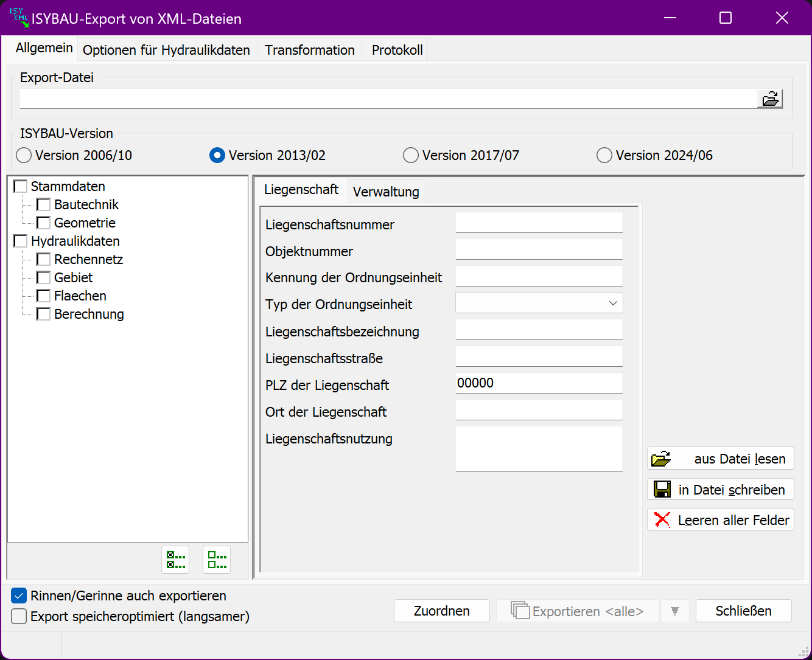The height and width of the screenshot is (660, 812).
Task: Open the export options arrow next to Exportieren
Action: coord(674,611)
